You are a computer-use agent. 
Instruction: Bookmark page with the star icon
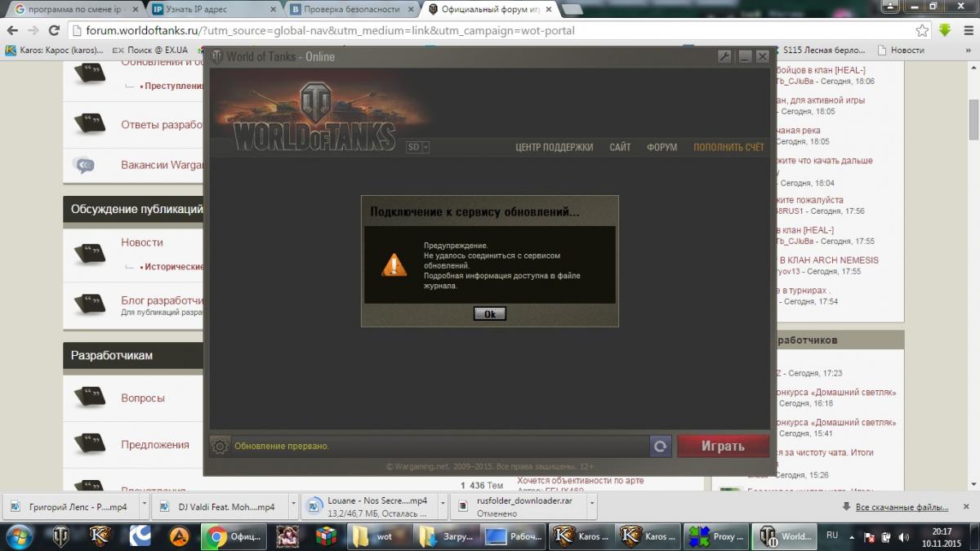922,30
